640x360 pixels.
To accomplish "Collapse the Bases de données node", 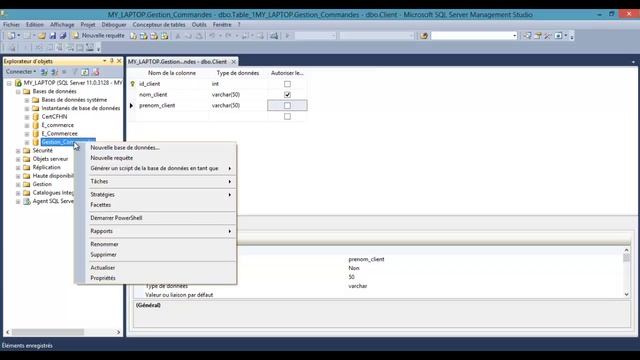I will 18,91.
